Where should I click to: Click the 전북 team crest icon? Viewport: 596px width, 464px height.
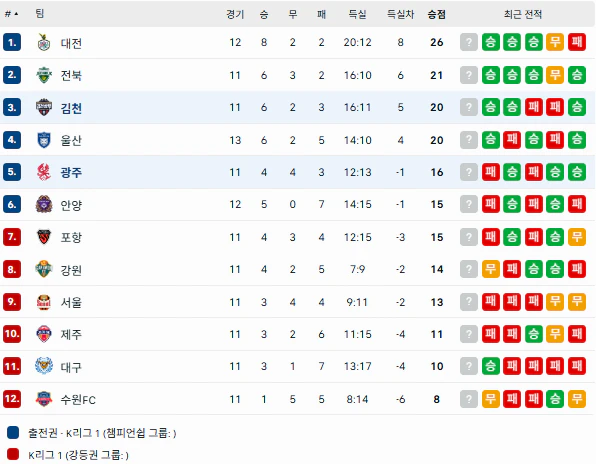click(x=44, y=75)
